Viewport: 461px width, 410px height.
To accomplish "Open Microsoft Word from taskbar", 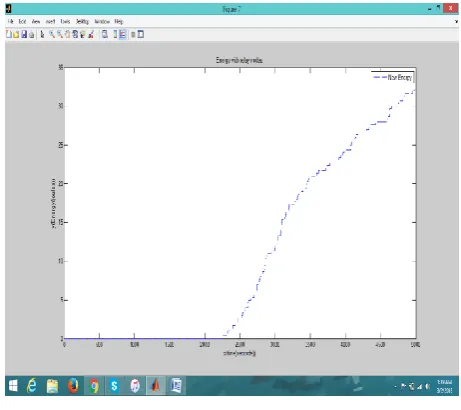I will click(x=176, y=386).
